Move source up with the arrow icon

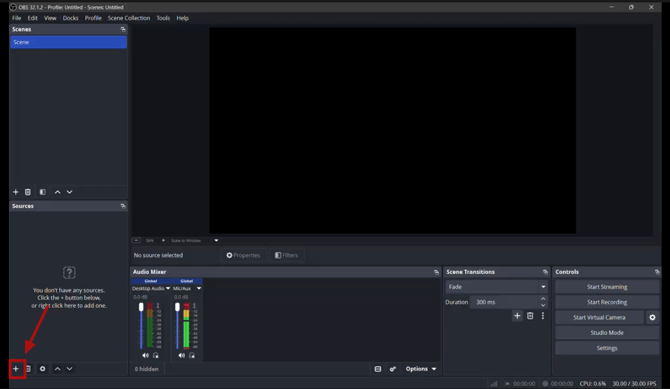[57, 368]
